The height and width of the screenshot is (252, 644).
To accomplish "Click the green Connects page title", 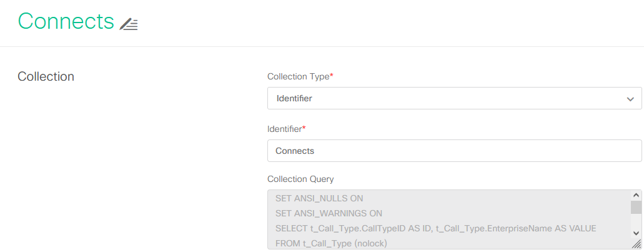I will (x=66, y=21).
